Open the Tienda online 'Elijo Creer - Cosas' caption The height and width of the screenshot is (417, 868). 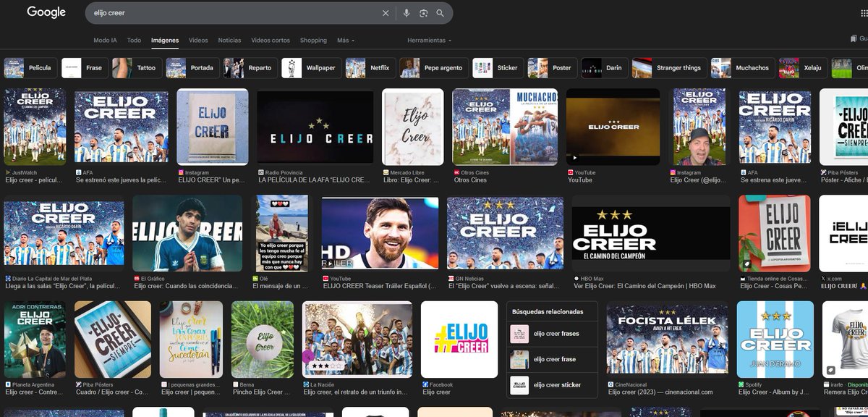[x=774, y=286]
